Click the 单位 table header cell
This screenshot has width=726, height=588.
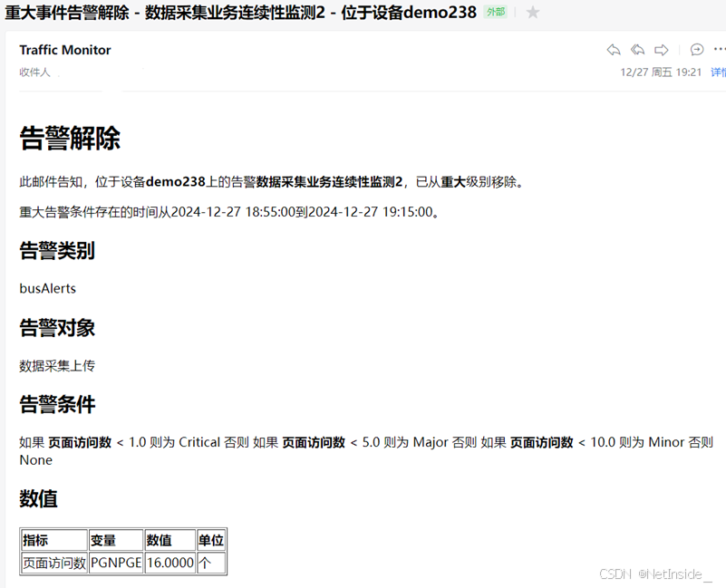click(211, 540)
